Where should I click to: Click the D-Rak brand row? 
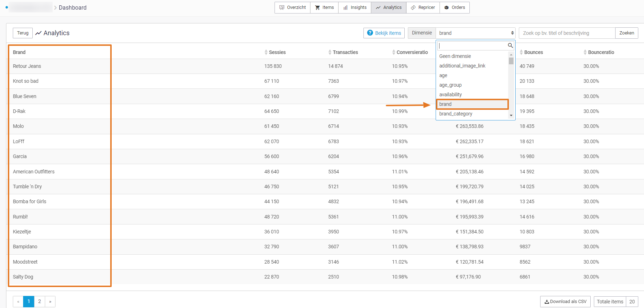pos(325,111)
